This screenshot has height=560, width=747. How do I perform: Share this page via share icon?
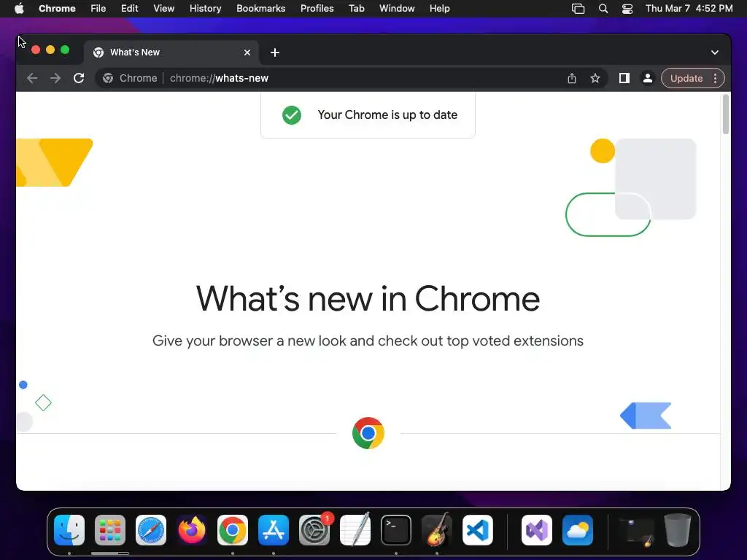[572, 78]
